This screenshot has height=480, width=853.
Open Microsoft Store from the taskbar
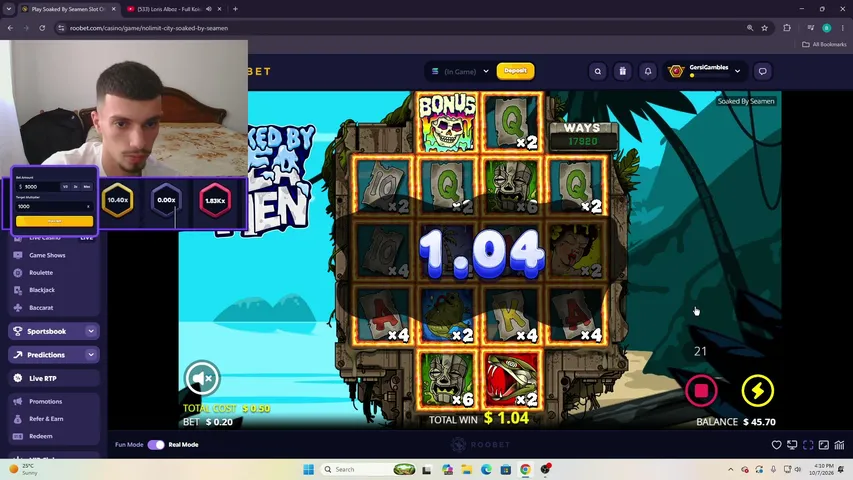coord(505,469)
